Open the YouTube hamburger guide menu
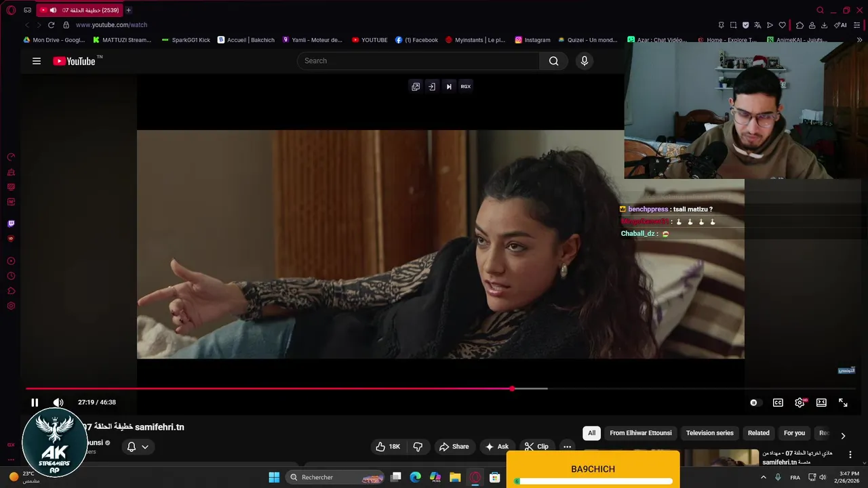 (37, 61)
